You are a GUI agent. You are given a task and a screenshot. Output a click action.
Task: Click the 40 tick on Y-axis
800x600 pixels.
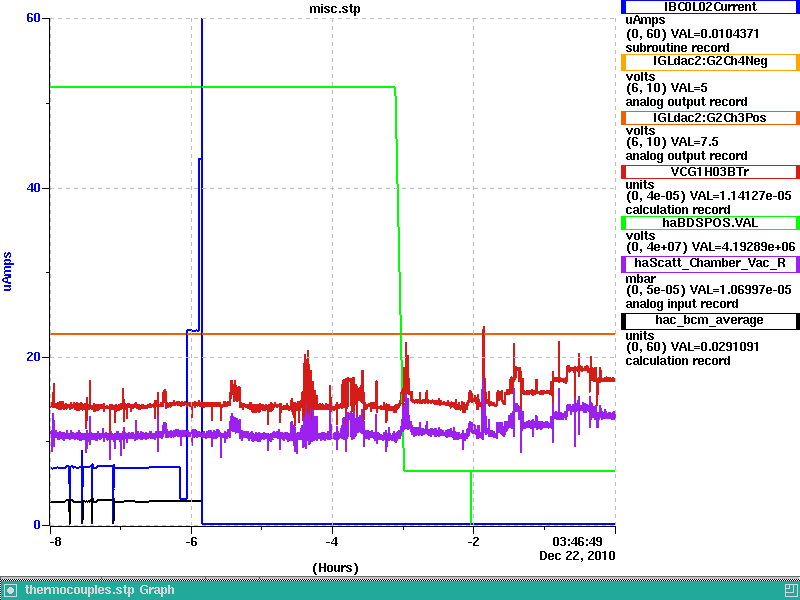coord(33,188)
